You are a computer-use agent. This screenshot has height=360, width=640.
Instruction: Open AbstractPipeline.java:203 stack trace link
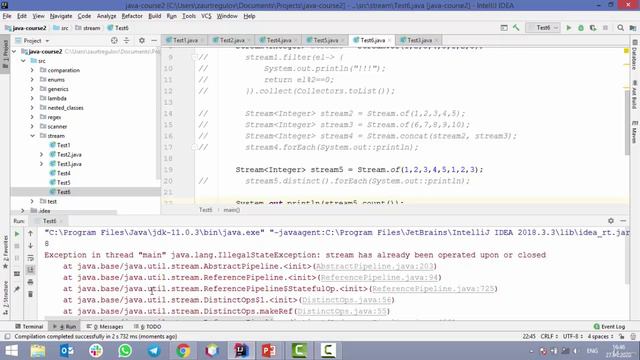374,266
